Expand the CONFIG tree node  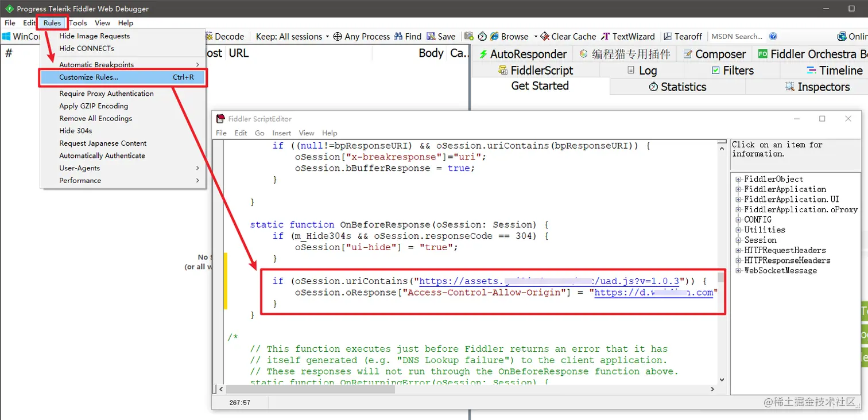coord(738,220)
